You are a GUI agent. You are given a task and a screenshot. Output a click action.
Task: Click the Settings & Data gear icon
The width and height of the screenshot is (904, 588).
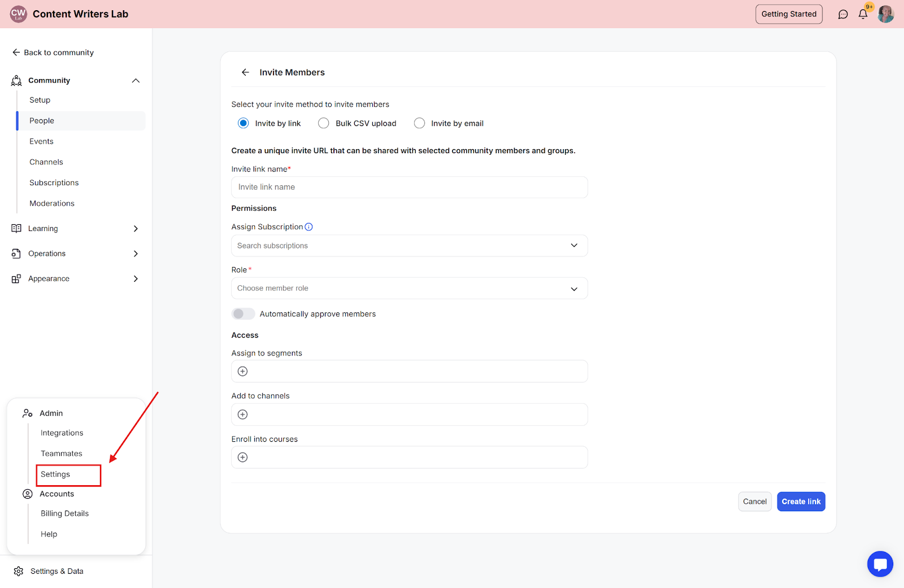[x=19, y=571]
